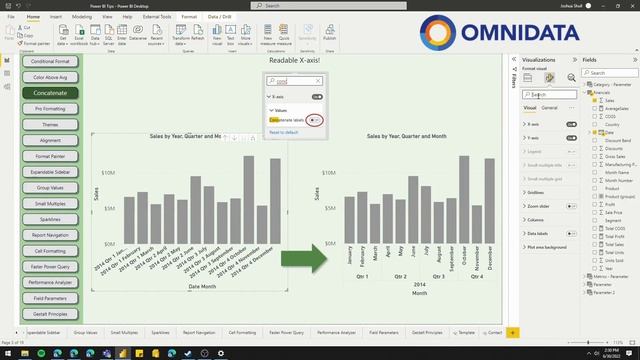
Task: Switch to Model view in left rail
Action: [7, 87]
